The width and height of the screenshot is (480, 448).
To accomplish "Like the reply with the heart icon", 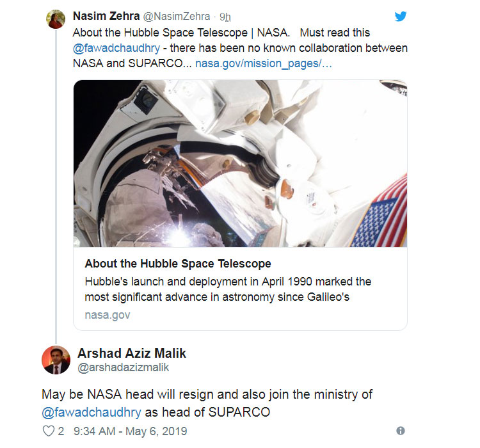I will coord(48,431).
